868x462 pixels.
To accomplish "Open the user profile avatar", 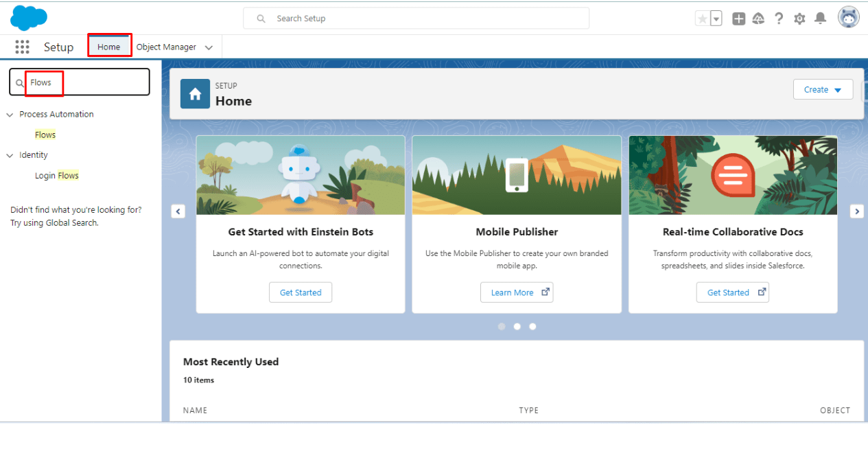I will pyautogui.click(x=849, y=18).
